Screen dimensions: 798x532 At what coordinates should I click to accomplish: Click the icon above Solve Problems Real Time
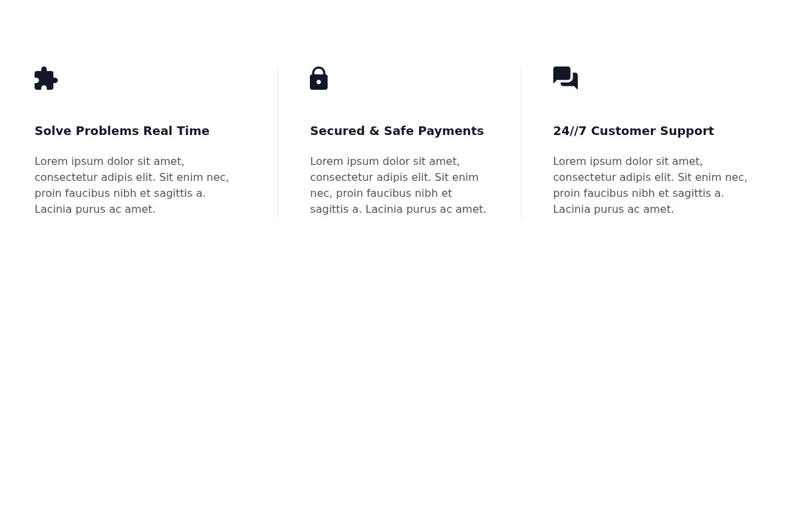point(46,78)
